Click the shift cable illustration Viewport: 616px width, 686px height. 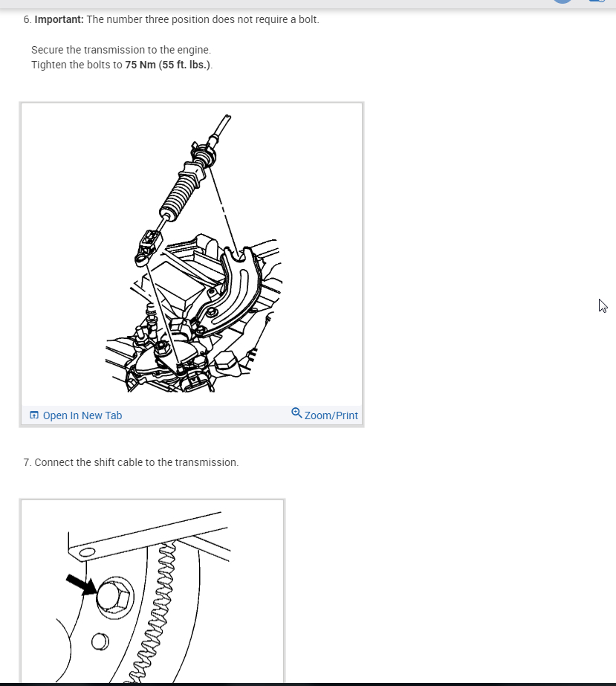192,254
